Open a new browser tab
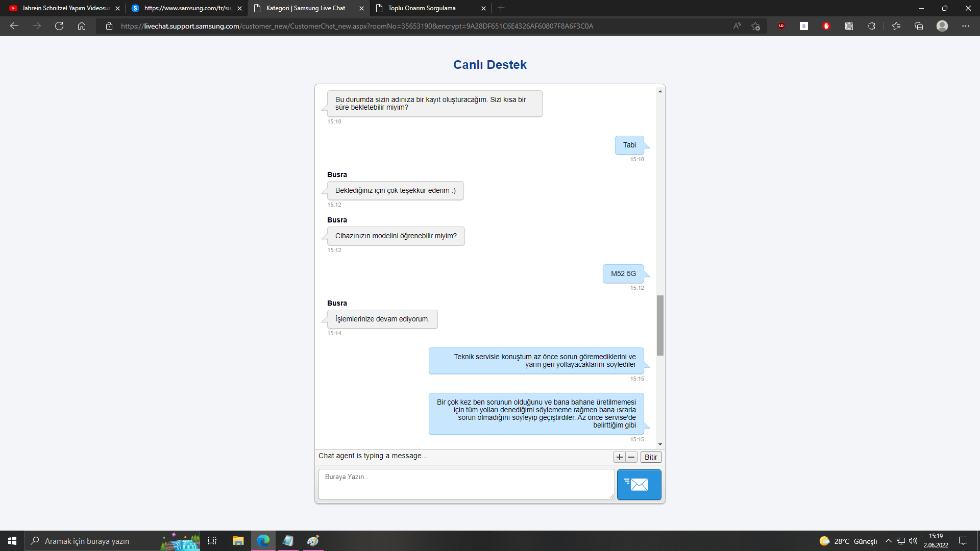 pyautogui.click(x=501, y=8)
